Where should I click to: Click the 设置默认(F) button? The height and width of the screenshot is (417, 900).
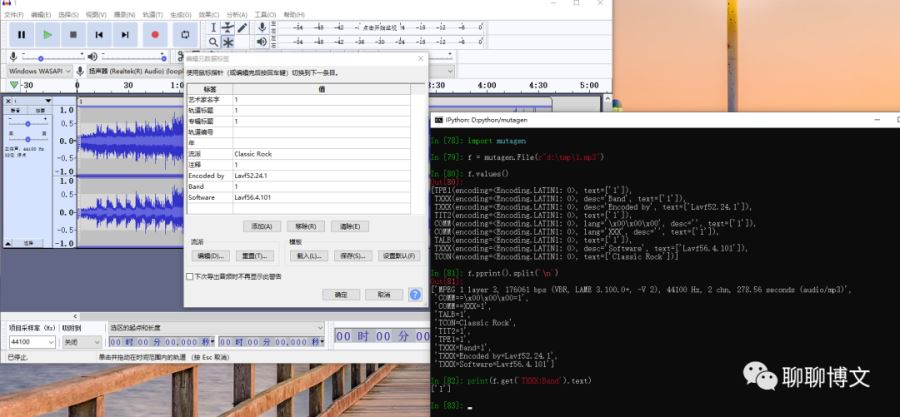pyautogui.click(x=399, y=256)
